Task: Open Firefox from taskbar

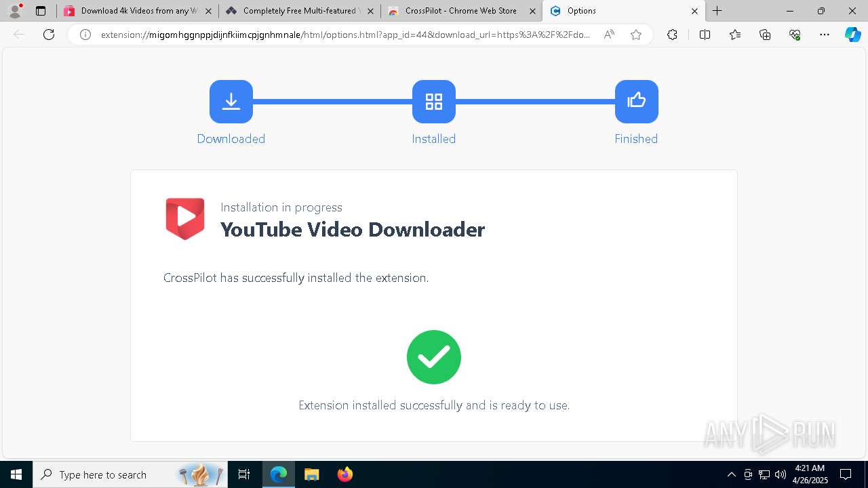Action: coord(345,474)
